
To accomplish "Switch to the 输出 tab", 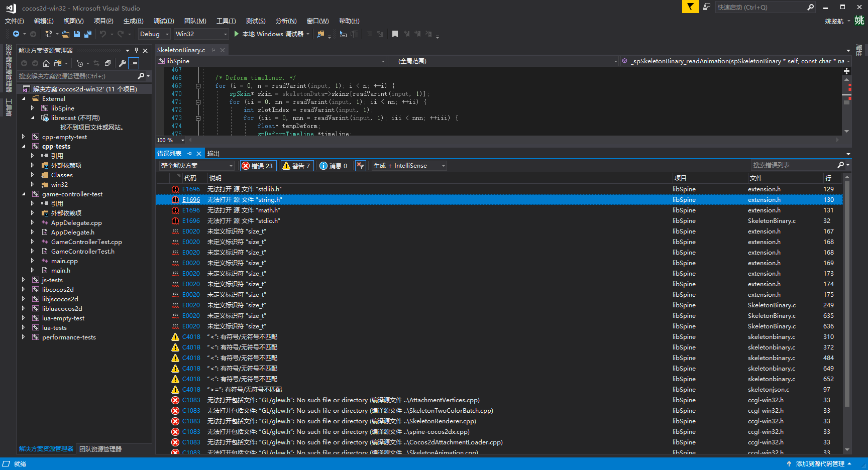I will pos(213,154).
